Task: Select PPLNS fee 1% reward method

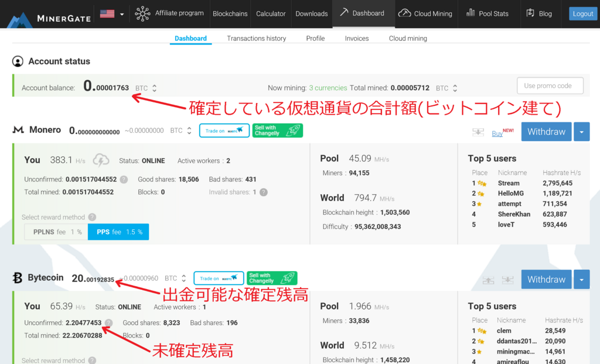Action: pyautogui.click(x=56, y=232)
